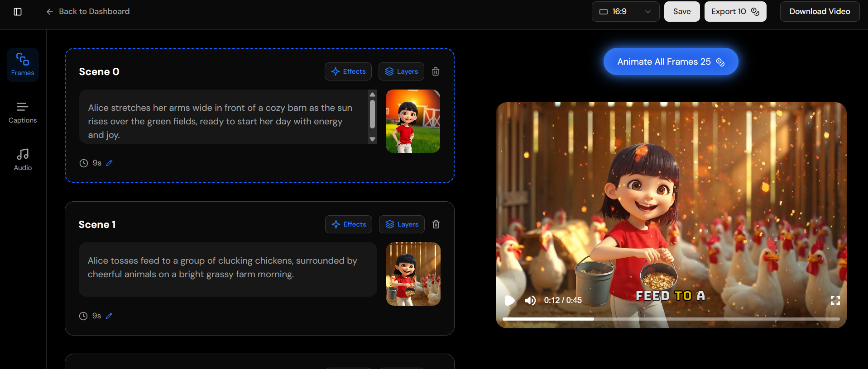
Task: Mute the video preview volume
Action: [x=530, y=300]
